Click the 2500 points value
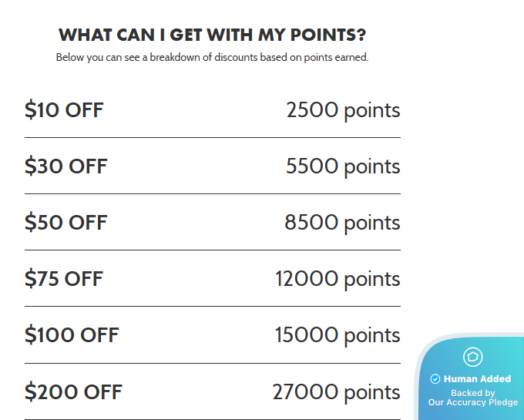Viewport: 524px width, 420px height. click(343, 110)
